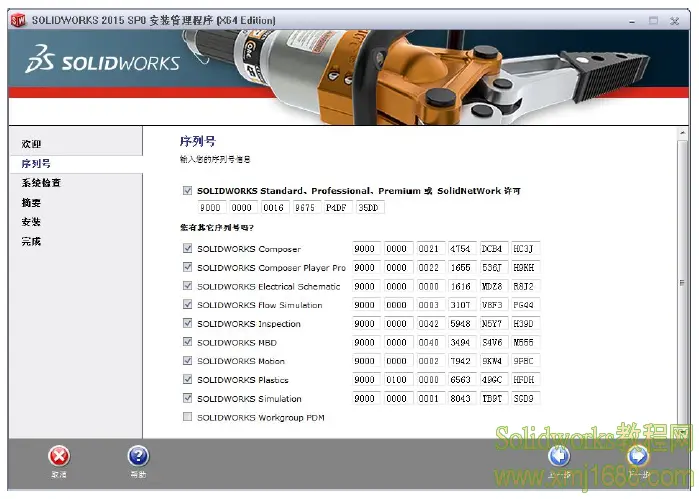Click the SOLIDWORKS SW title bar icon

click(18, 20)
